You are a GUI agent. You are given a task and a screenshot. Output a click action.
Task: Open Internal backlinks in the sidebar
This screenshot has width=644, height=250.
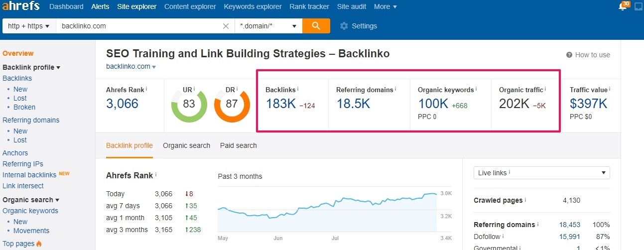pyautogui.click(x=29, y=175)
